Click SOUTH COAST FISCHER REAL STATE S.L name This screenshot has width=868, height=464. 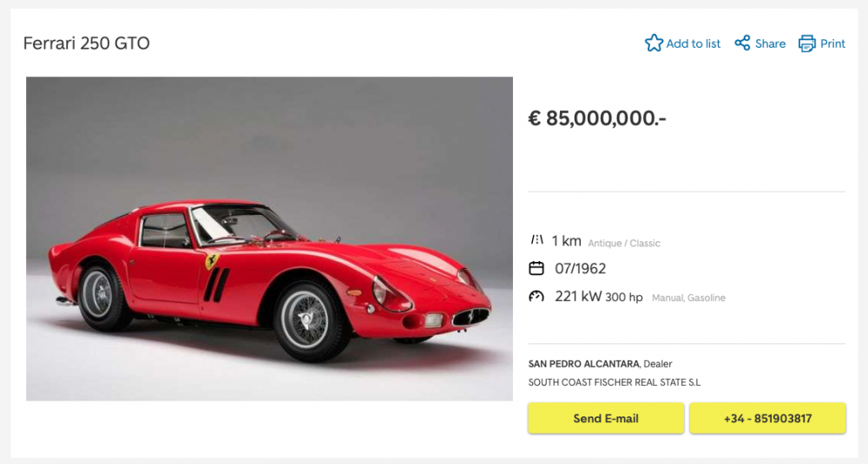tap(615, 382)
